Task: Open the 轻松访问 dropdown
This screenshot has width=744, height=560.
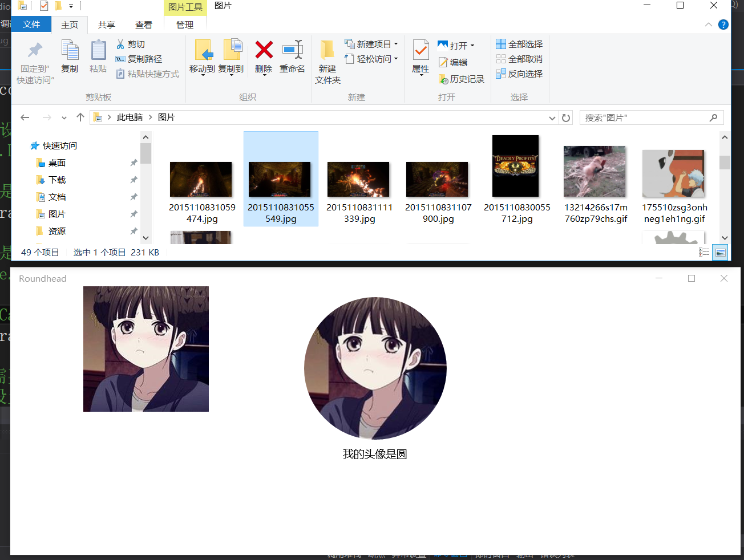Action: [371, 59]
